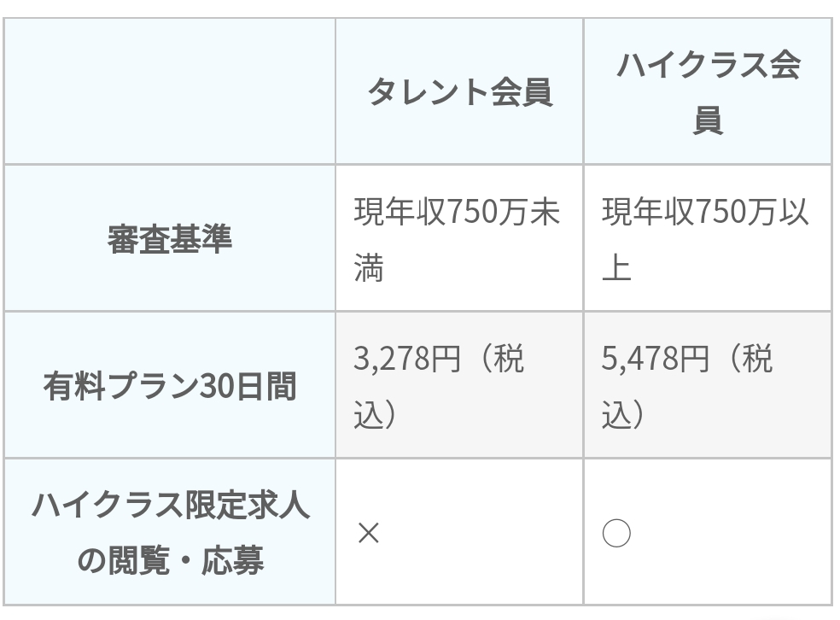
Task: Click the ハイクラス会員 column header
Action: click(708, 91)
